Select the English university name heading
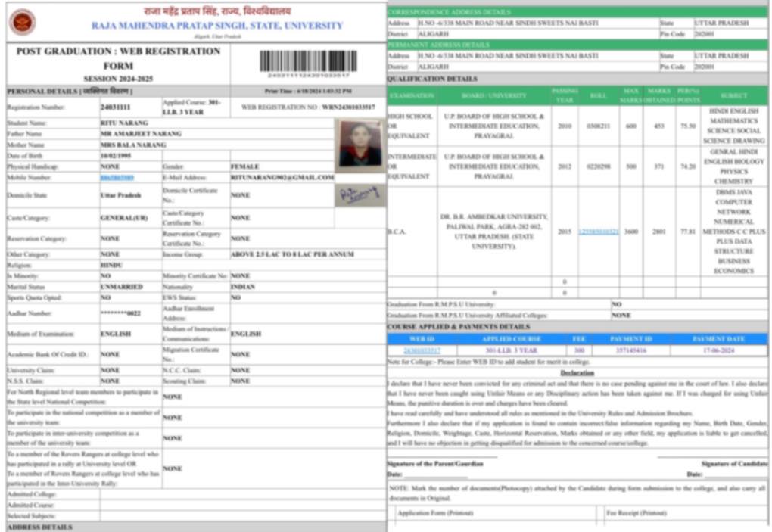772x532 pixels. click(x=217, y=26)
